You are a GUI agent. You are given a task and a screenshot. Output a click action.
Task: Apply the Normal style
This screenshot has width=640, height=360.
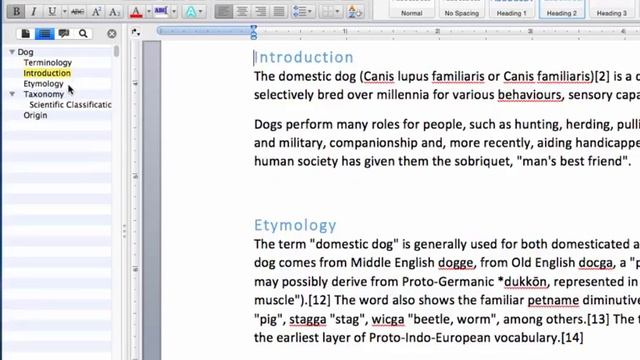click(411, 9)
